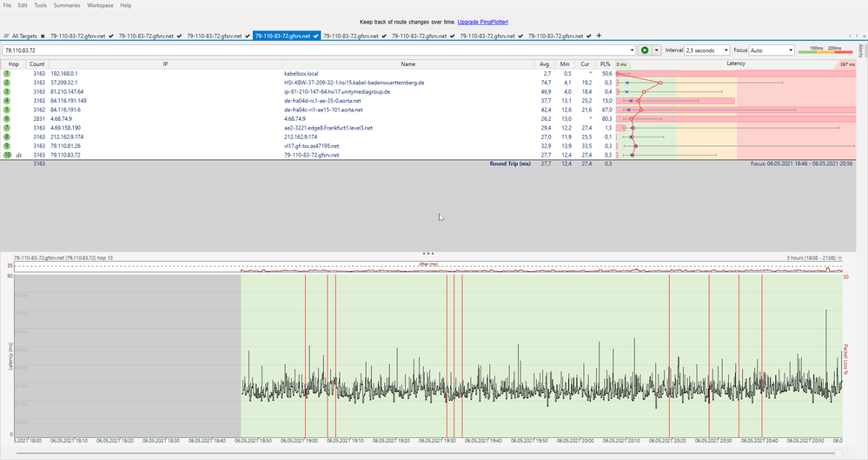Open the Workspace menu
868x460 pixels.
point(100,5)
